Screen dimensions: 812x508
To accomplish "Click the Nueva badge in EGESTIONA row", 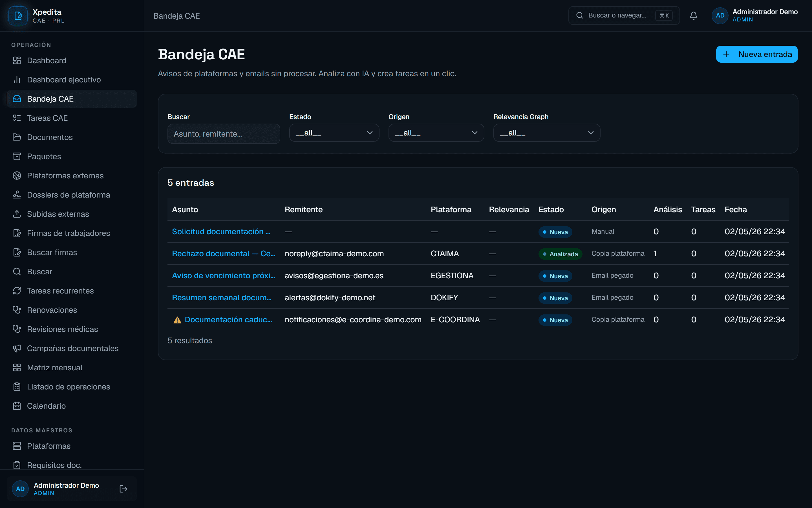I will [555, 276].
